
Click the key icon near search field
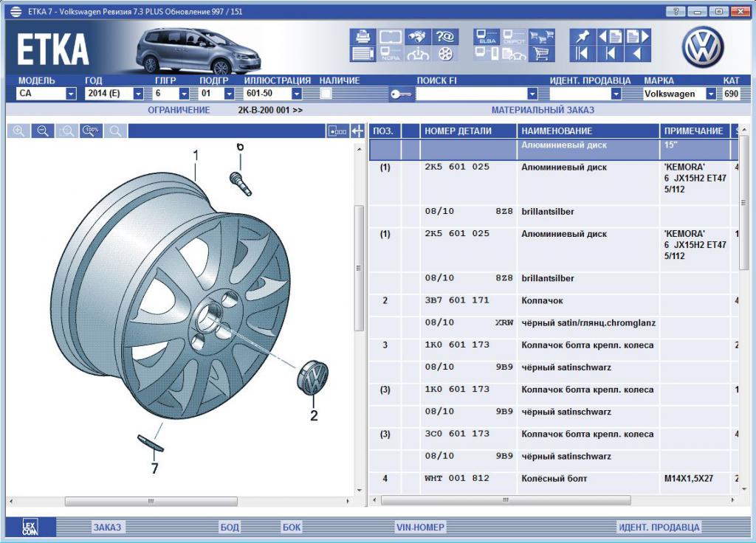pos(401,94)
